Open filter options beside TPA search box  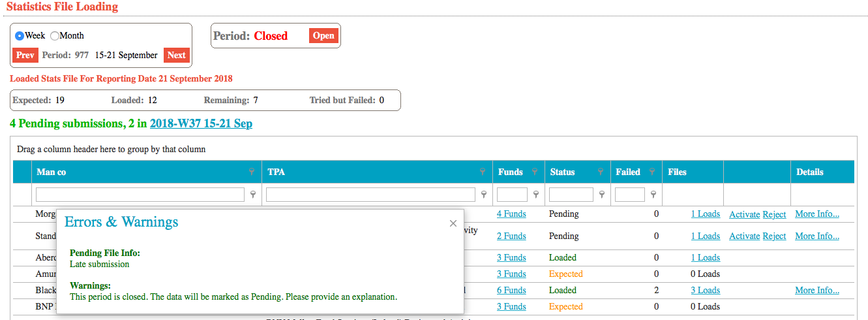(483, 195)
